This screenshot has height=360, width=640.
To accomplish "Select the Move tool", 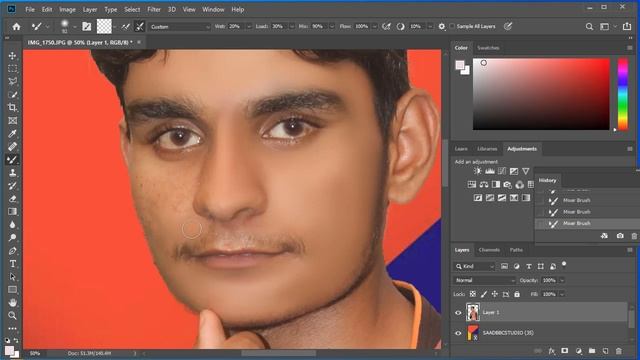I will 13,56.
